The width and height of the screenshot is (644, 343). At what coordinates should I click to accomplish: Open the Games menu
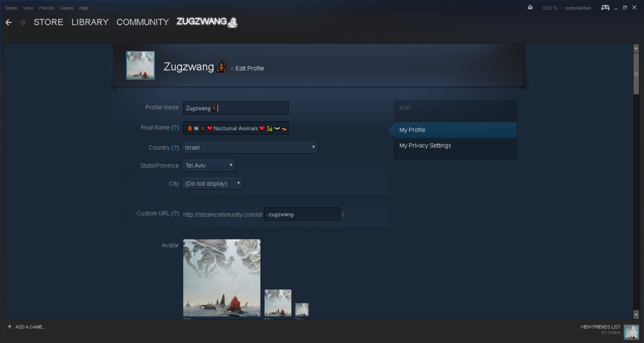tap(67, 8)
